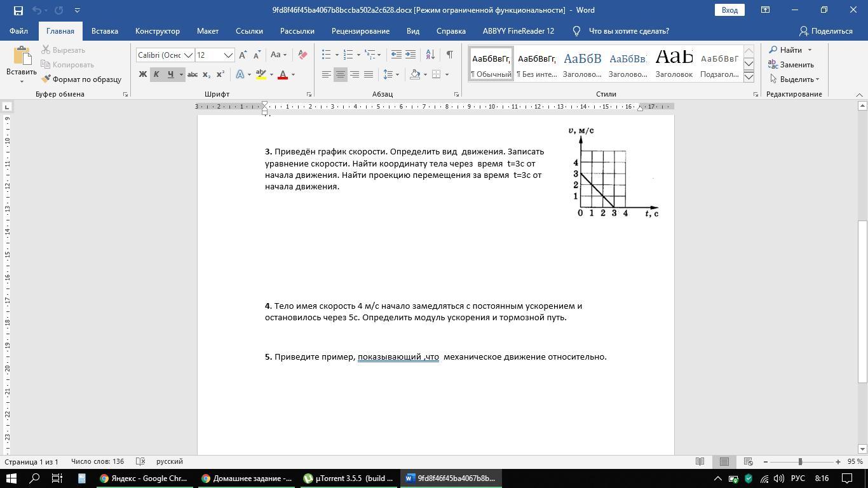Open µTorrent from the taskbar

[349, 478]
